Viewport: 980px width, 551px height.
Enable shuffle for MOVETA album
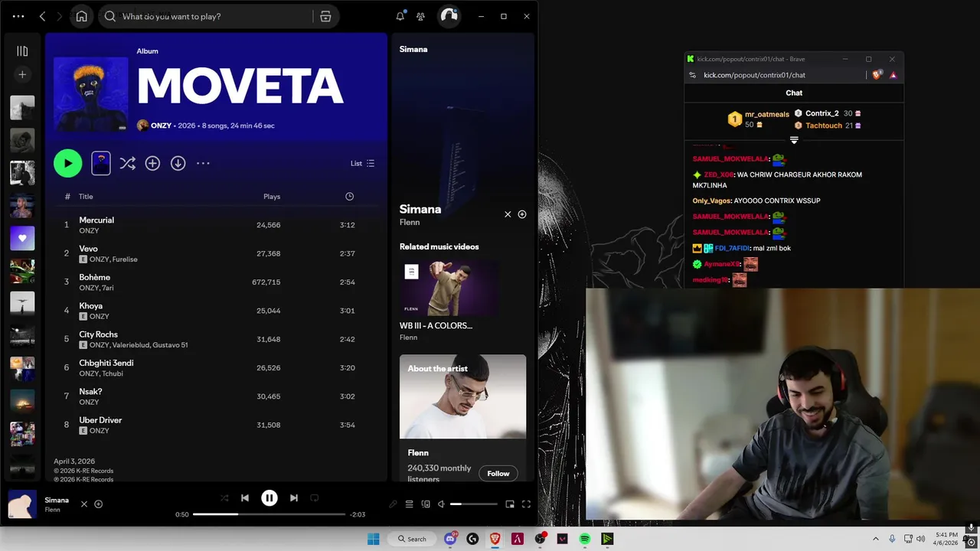click(127, 163)
